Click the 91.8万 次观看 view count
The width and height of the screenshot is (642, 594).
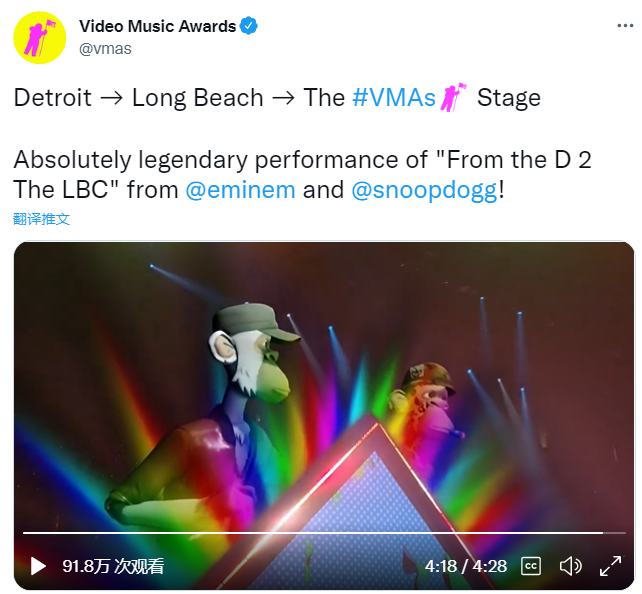point(113,566)
